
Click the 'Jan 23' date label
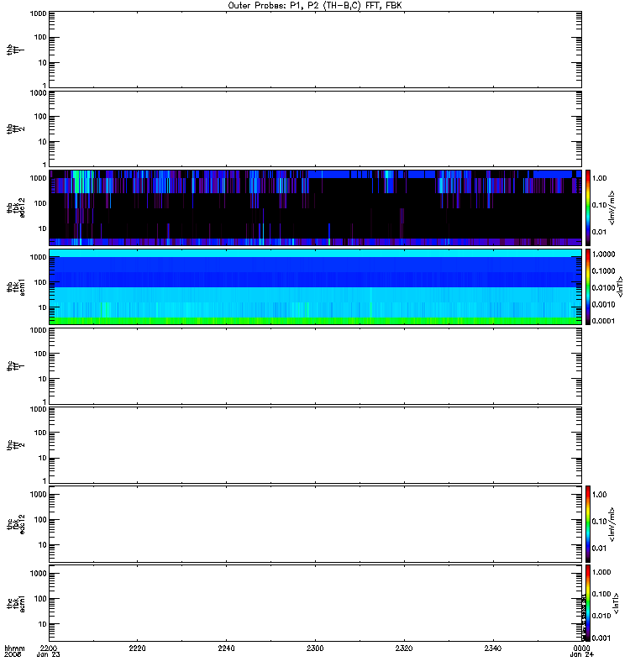[49, 654]
